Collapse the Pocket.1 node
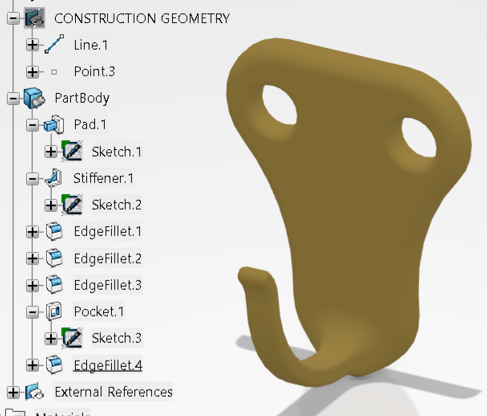Image resolution: width=487 pixels, height=416 pixels. [33, 312]
